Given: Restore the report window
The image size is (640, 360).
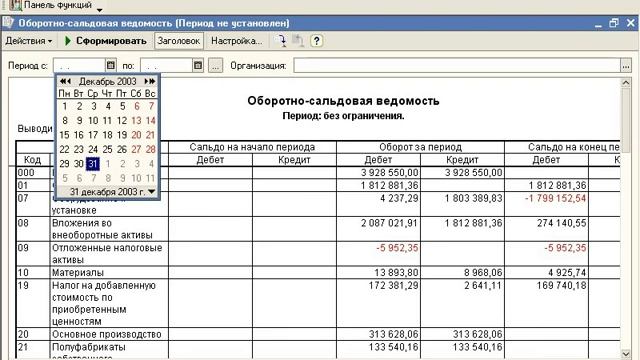Looking at the screenshot, I should pos(614,23).
